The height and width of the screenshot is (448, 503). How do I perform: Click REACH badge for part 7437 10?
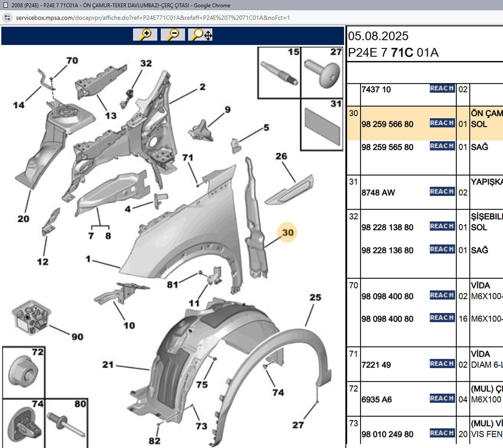442,88
